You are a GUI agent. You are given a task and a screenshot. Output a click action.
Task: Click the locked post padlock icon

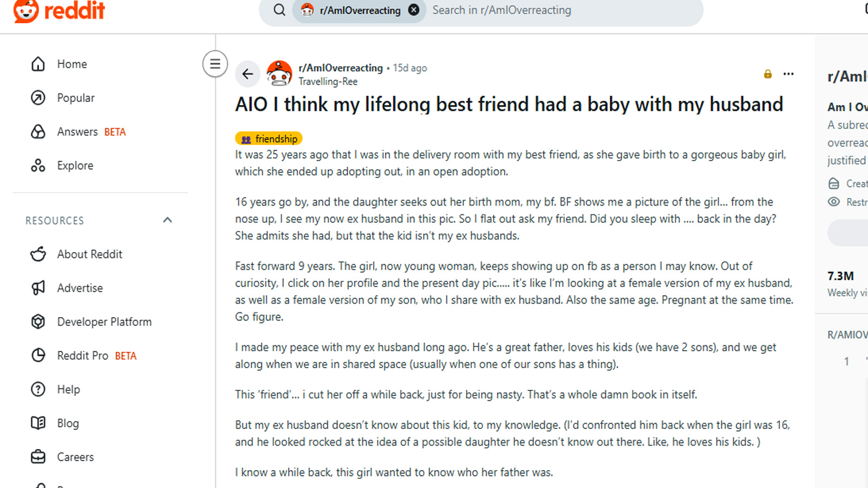(768, 74)
